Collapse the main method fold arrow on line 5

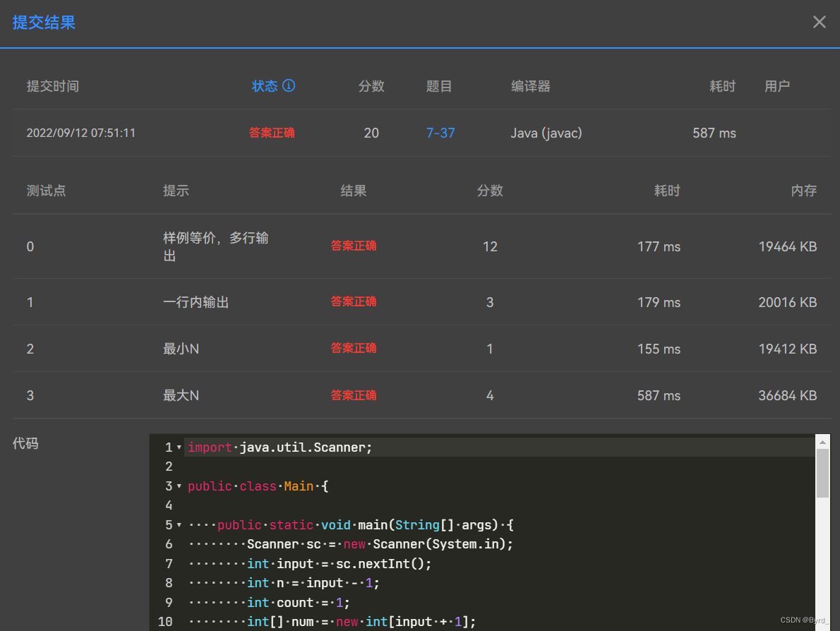179,524
